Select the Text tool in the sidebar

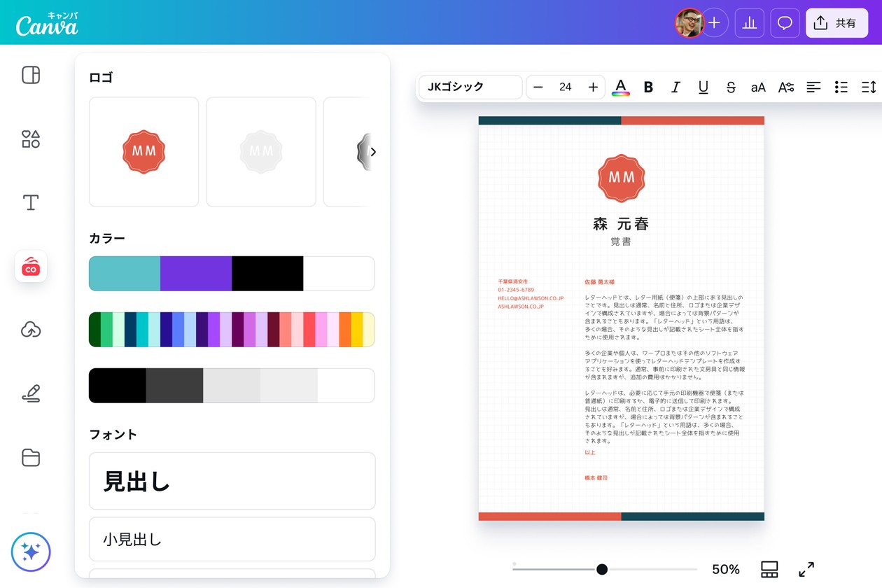30,202
